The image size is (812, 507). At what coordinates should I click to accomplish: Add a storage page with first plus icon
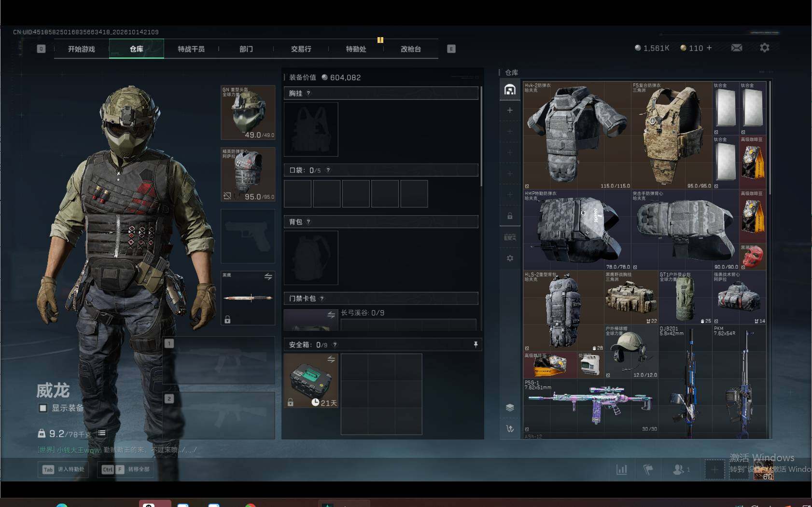click(x=510, y=110)
